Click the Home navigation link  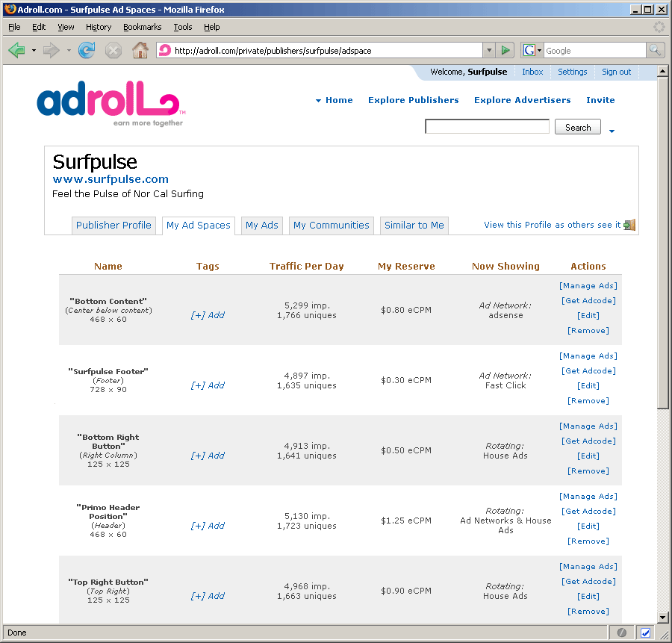tap(339, 100)
